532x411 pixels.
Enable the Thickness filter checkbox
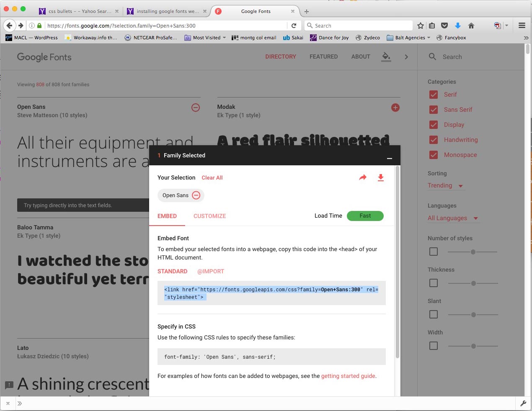pos(434,283)
